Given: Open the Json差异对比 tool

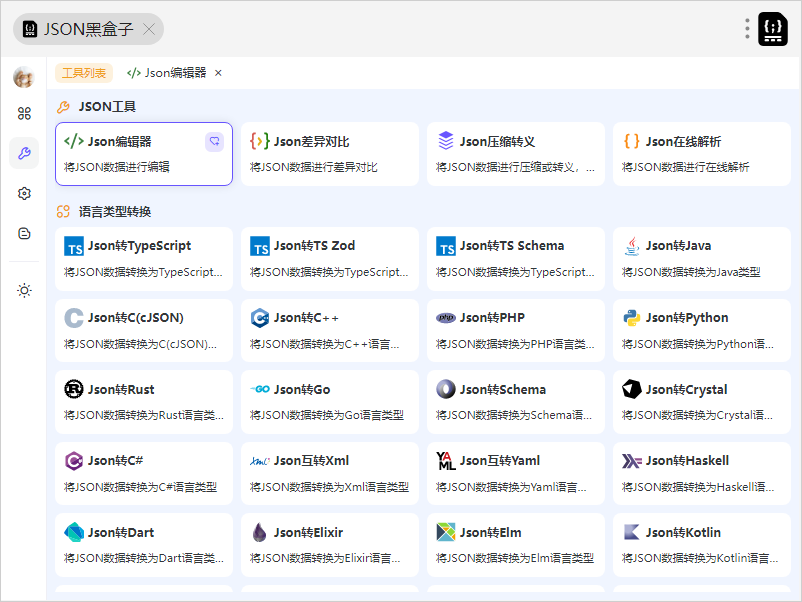Looking at the screenshot, I should pos(330,154).
